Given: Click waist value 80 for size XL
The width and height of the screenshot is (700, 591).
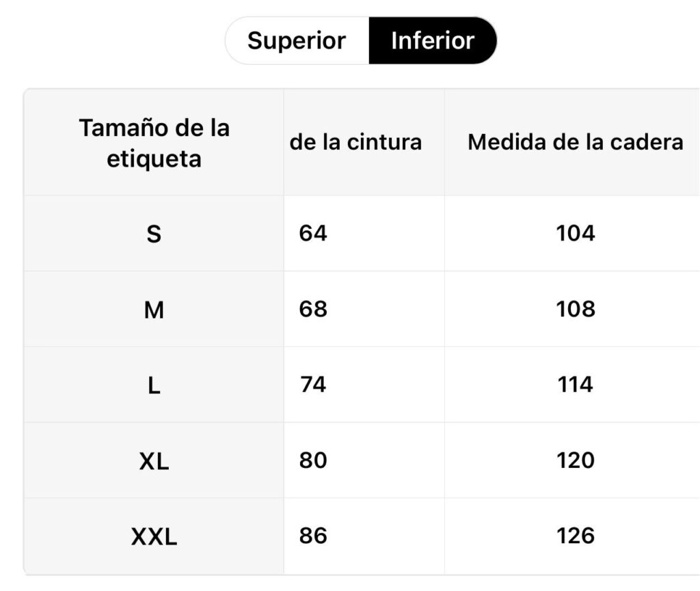Looking at the screenshot, I should coord(313,460).
